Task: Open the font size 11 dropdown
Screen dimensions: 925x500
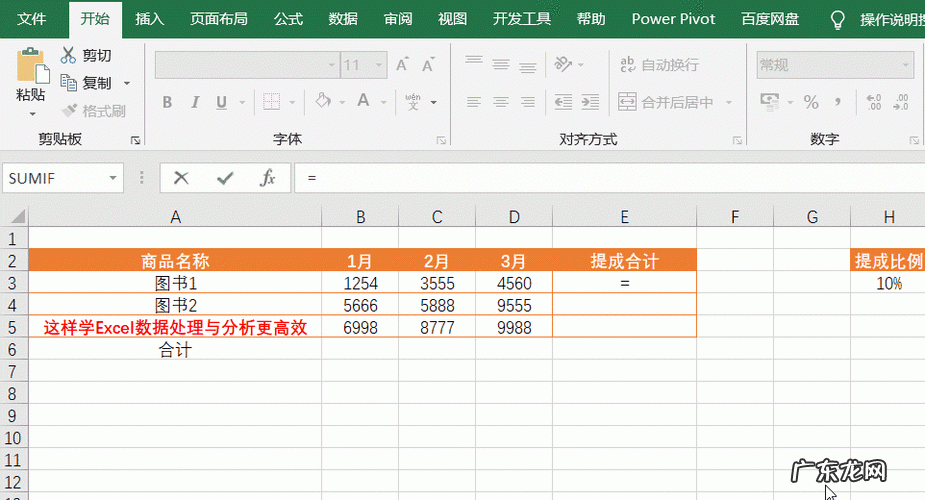Action: (x=379, y=65)
